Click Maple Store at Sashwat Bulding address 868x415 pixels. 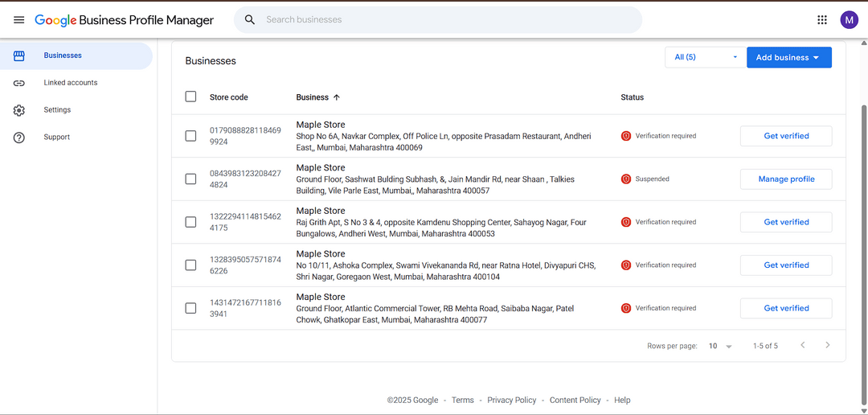321,168
